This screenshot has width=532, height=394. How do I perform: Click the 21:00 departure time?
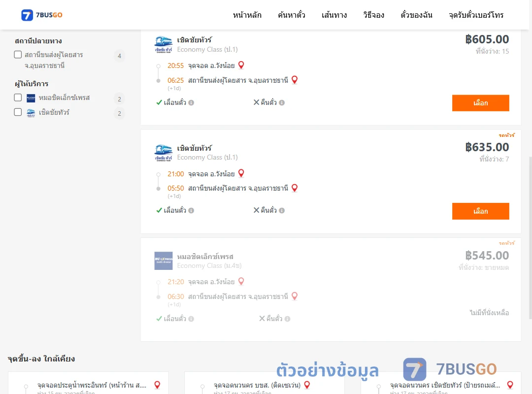pos(175,174)
